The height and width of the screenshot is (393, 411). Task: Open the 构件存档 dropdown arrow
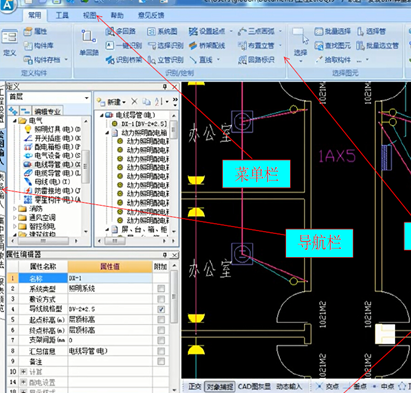(66, 60)
